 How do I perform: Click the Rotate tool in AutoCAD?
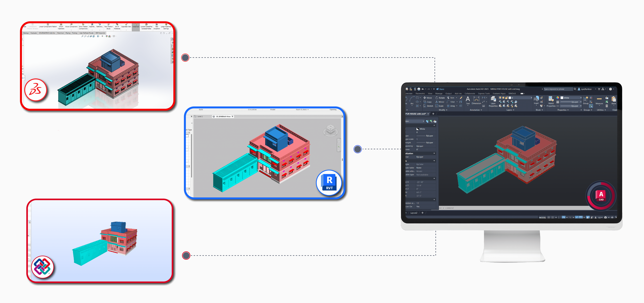[440, 98]
